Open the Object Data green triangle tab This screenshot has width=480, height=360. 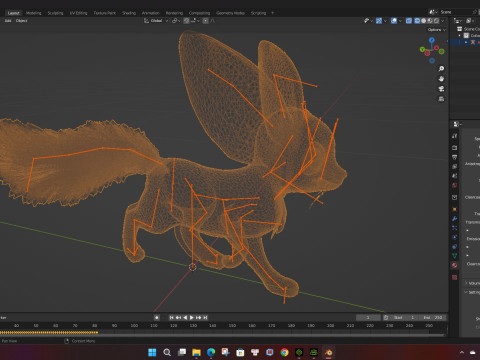(x=455, y=256)
